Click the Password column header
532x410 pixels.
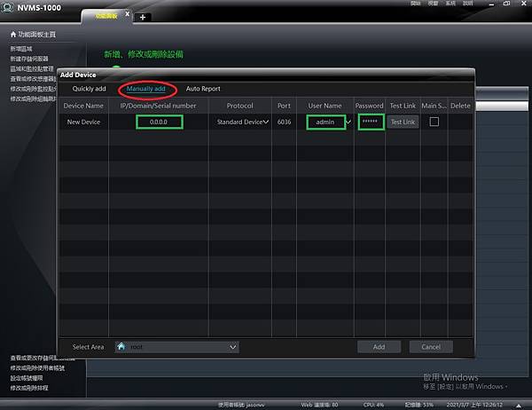pyautogui.click(x=369, y=106)
